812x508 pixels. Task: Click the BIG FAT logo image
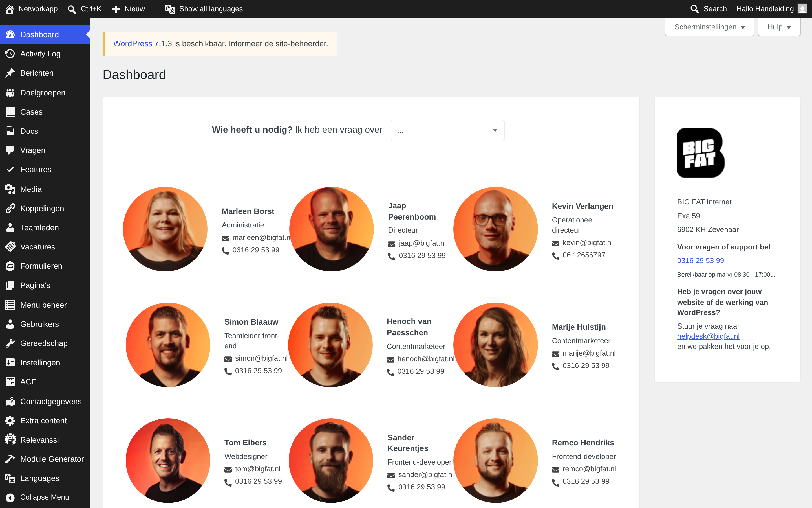pyautogui.click(x=701, y=153)
